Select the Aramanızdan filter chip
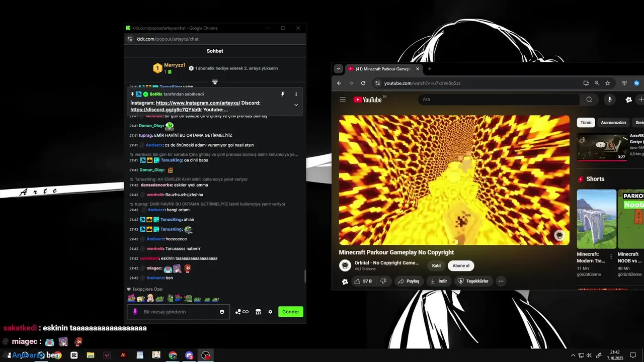 [613, 123]
